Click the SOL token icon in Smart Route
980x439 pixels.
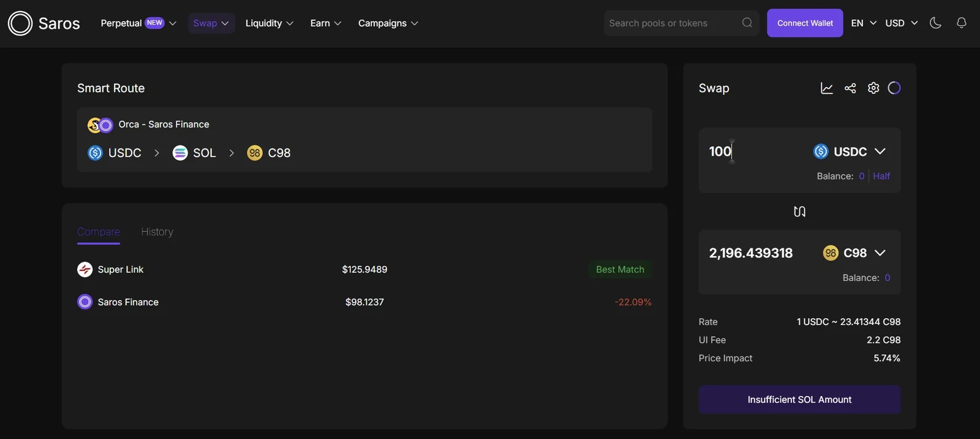pyautogui.click(x=180, y=153)
